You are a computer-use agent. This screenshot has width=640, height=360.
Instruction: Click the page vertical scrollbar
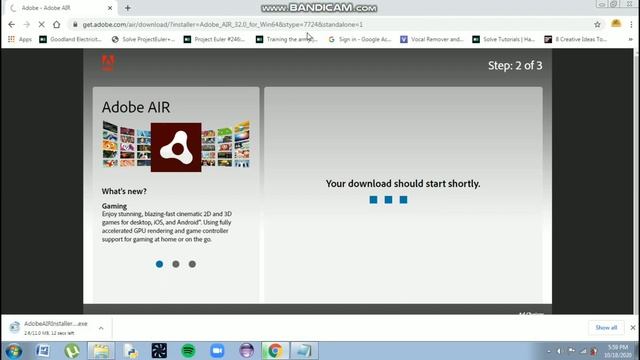pos(636,181)
